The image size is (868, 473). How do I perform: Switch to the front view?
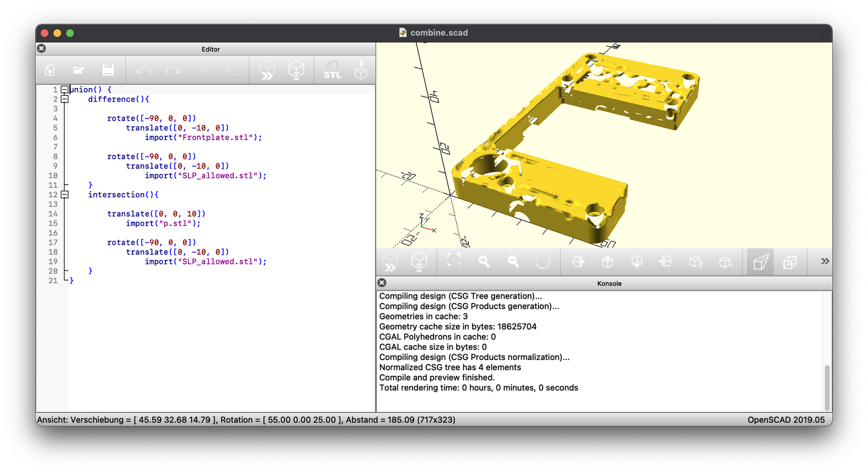tap(695, 262)
